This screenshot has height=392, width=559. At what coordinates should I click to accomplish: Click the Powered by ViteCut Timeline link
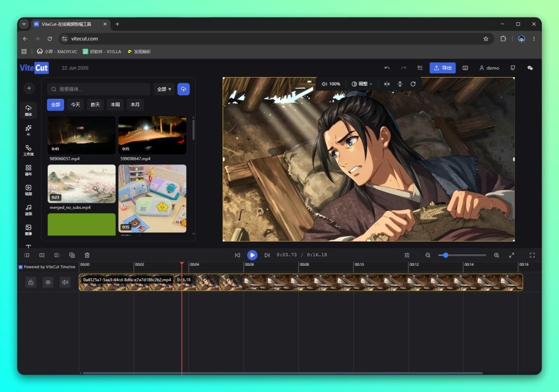pos(47,267)
